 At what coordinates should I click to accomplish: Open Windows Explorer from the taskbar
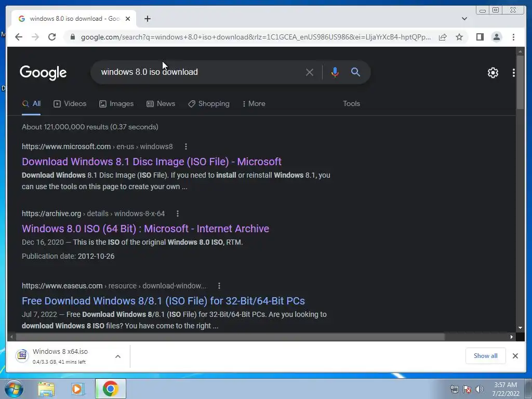(x=46, y=389)
